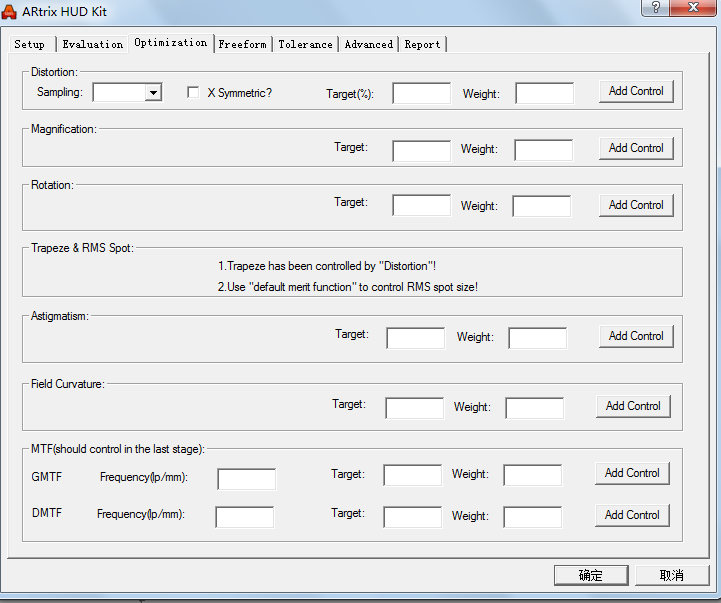Click the DMTF Target field
721x603 pixels.
pos(412,517)
